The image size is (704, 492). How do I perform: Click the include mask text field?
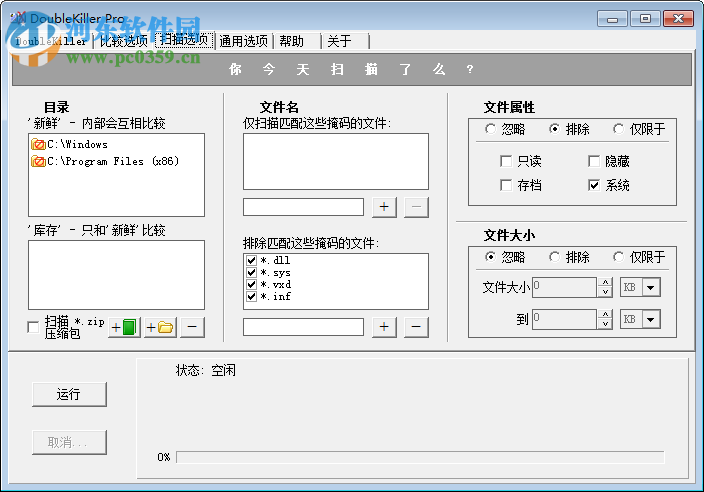click(x=304, y=207)
